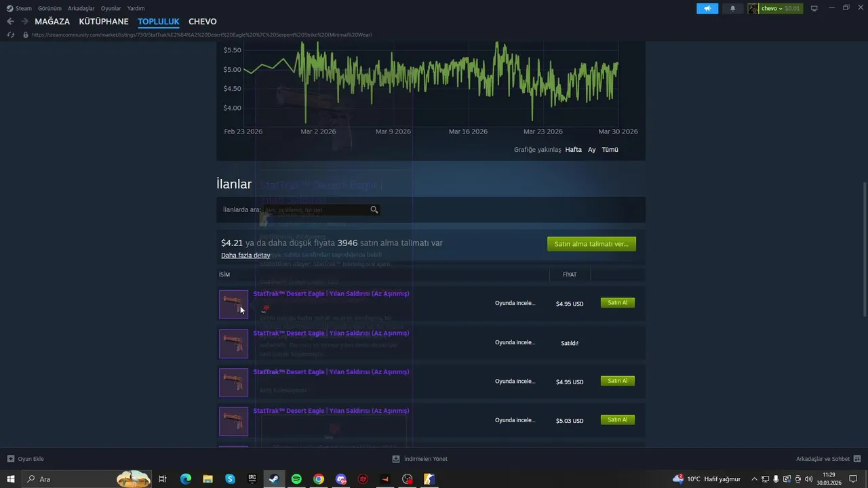Click the chevo profile avatar in the header
Image resolution: width=868 pixels, height=488 pixels.
point(753,8)
